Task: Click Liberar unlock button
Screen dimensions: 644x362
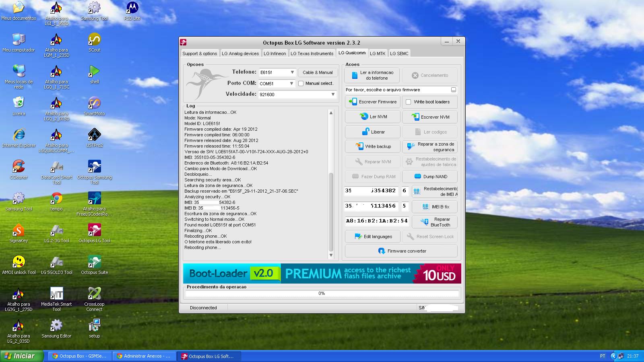Action: coord(373,132)
